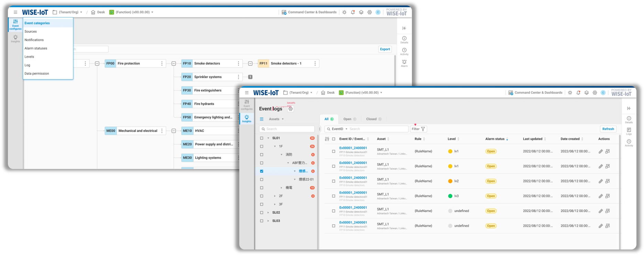Click the Export button
644x255 pixels.
(x=385, y=49)
